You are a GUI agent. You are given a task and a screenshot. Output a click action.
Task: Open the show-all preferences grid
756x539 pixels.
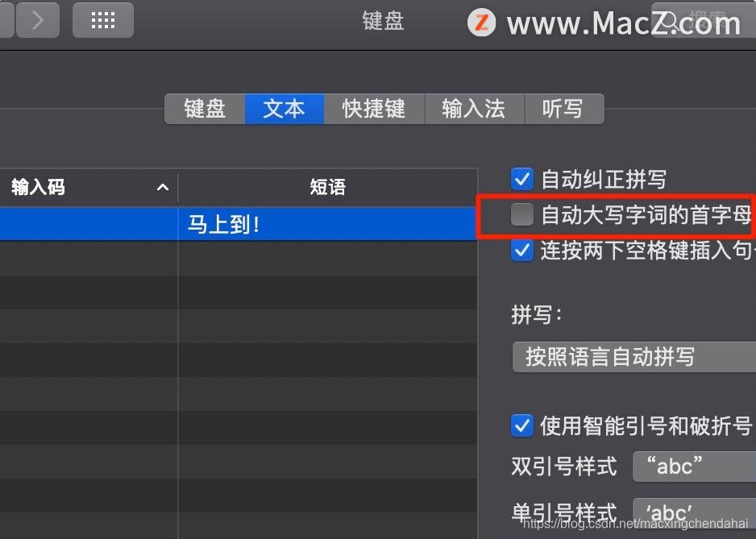coord(102,20)
